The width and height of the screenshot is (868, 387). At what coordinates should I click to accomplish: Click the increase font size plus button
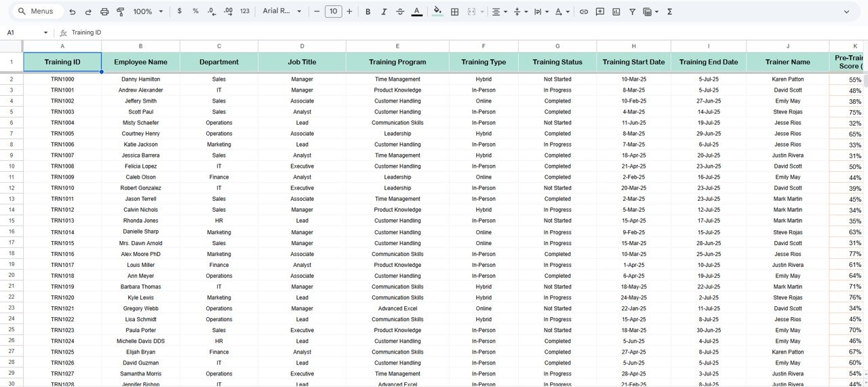pos(349,12)
